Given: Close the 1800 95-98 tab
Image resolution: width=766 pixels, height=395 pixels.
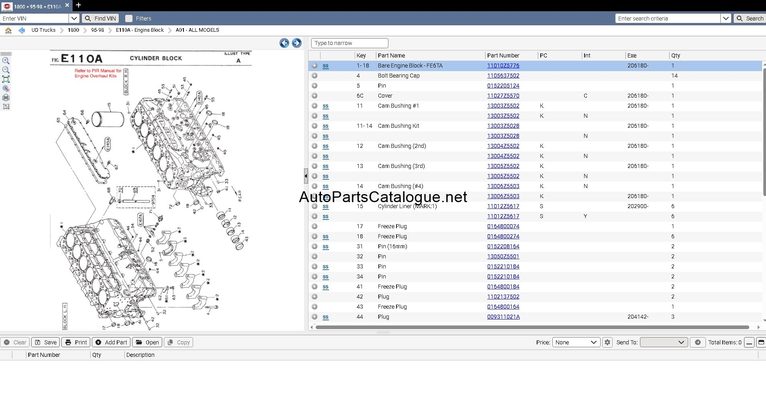Looking at the screenshot, I should point(67,5).
